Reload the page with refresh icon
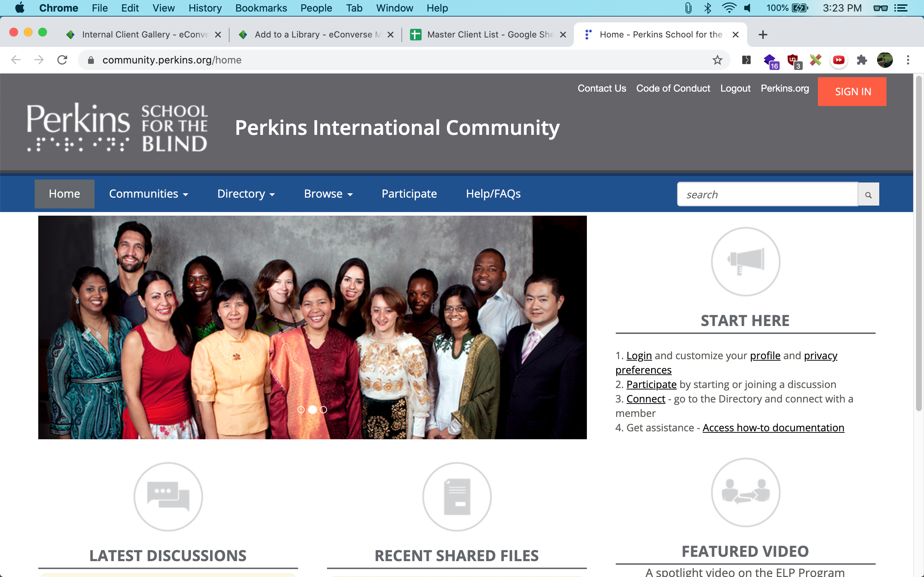This screenshot has width=924, height=577. (x=62, y=60)
